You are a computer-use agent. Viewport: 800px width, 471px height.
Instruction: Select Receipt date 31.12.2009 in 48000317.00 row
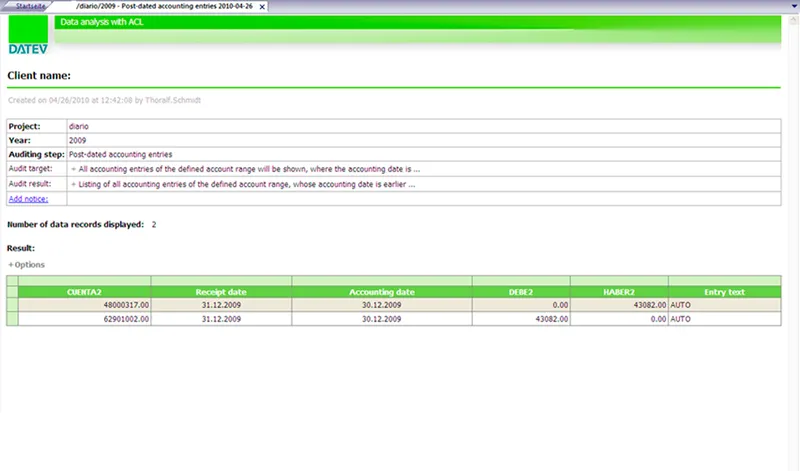tap(221, 305)
